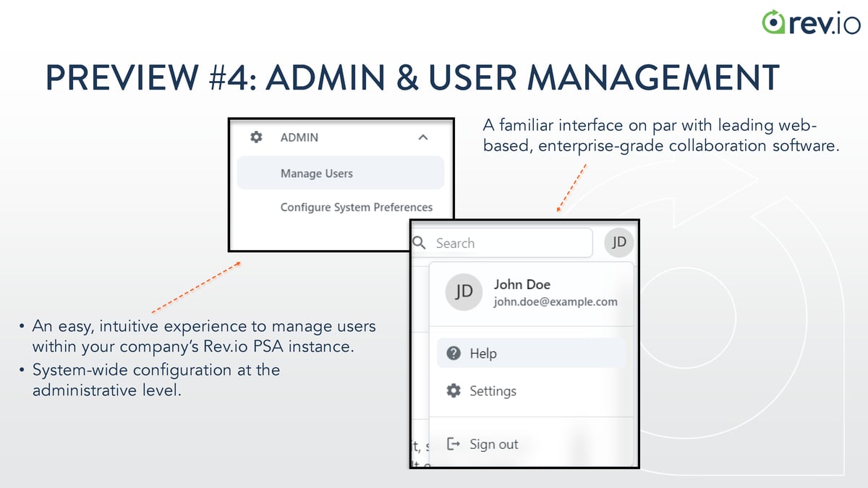
Task: Open the JD avatar menu beside Search
Action: point(618,243)
